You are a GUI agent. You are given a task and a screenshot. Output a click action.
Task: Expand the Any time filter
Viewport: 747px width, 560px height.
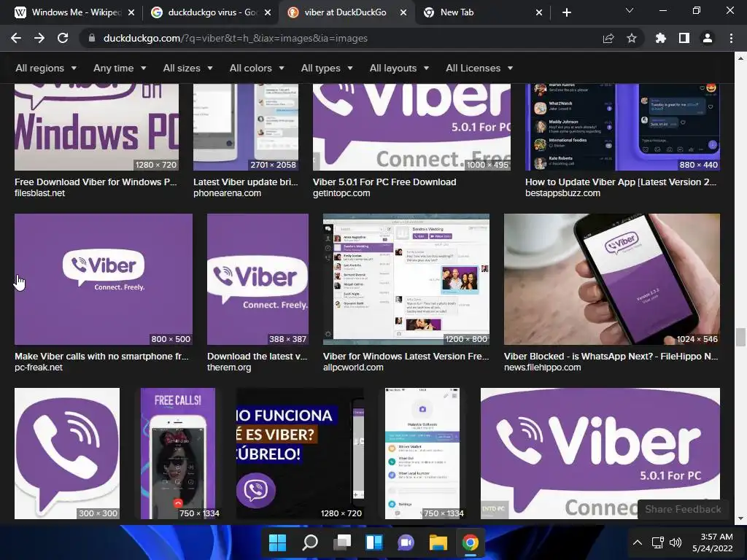click(x=120, y=68)
